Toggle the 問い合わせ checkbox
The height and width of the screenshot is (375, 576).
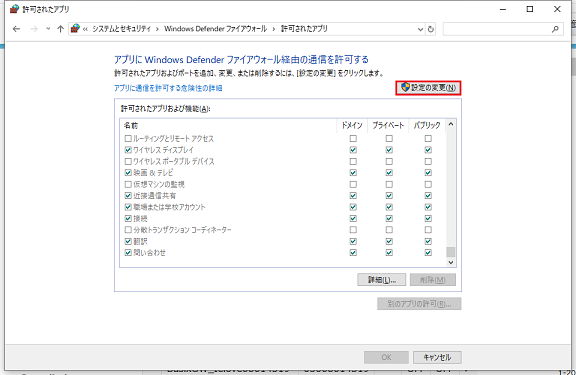128,253
